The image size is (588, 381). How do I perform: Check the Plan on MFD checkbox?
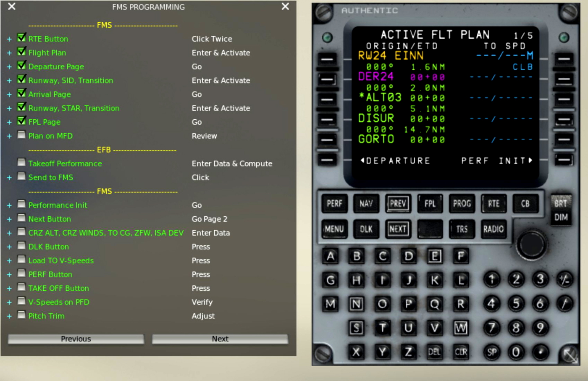[21, 135]
